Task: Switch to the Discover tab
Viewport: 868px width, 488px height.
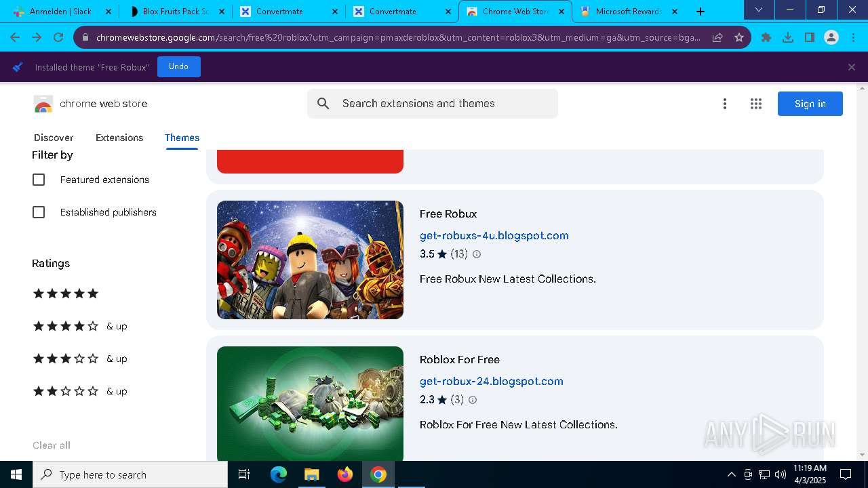Action: point(54,138)
